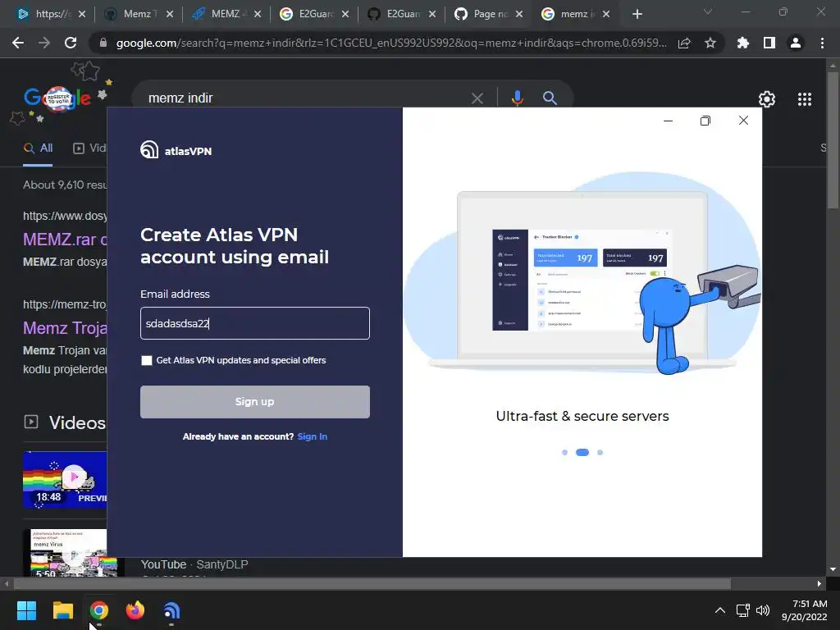Click the Atlas VPN logo in the signup panel
This screenshot has height=630, width=840.
[176, 150]
